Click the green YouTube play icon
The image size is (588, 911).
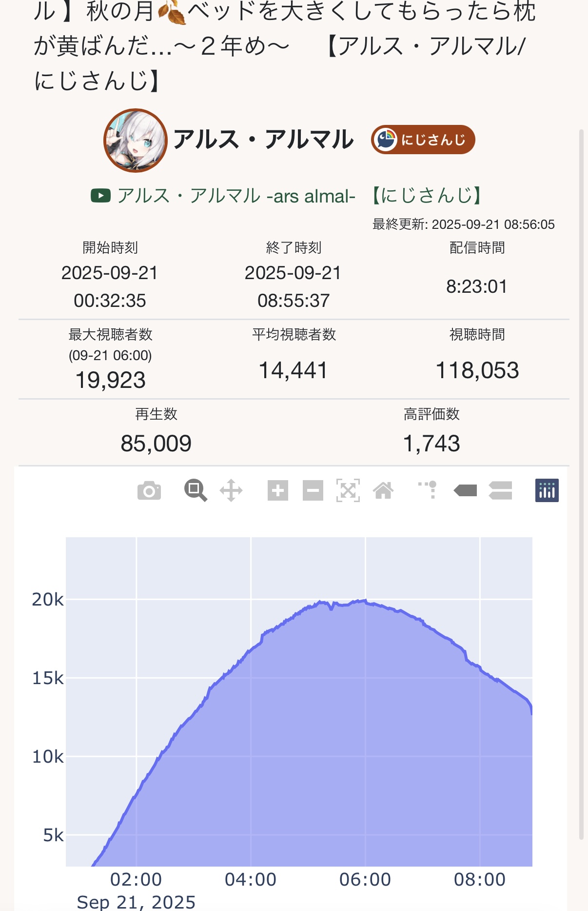(x=100, y=196)
